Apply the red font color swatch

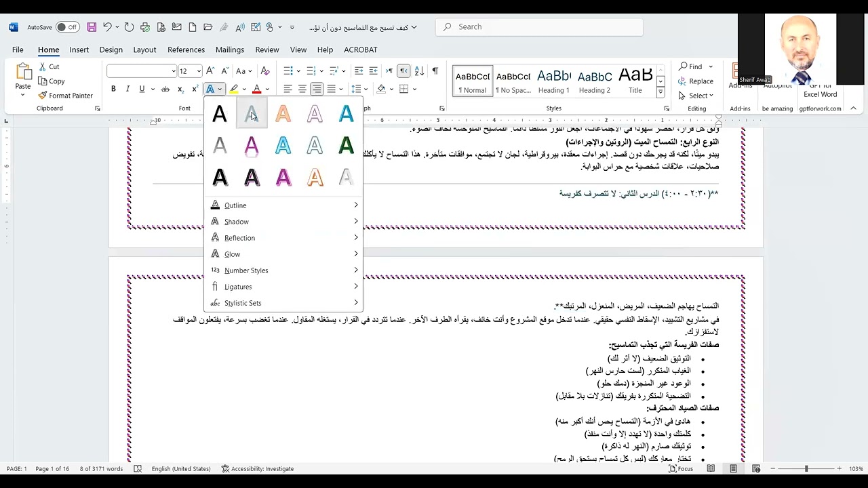tap(256, 89)
